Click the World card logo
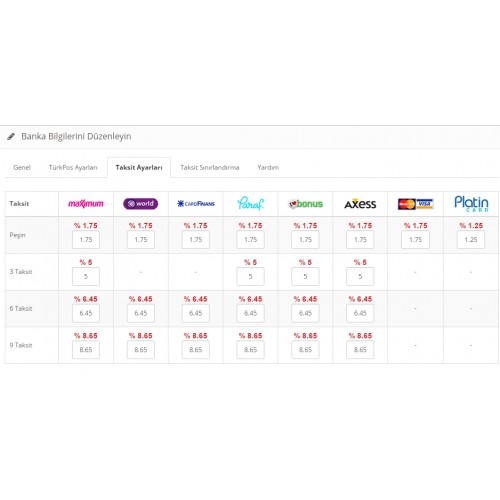The image size is (500, 500). click(141, 203)
